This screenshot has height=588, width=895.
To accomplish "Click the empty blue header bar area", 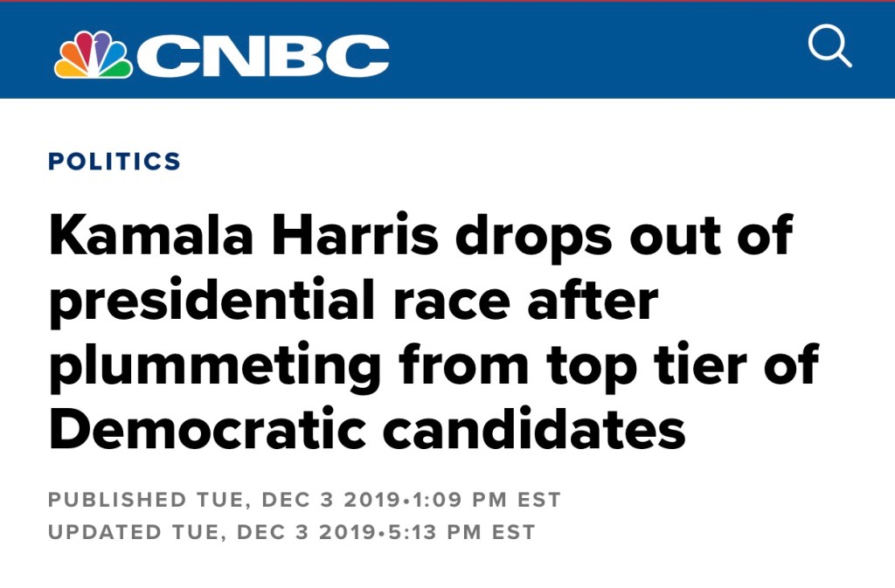I will point(594,51).
